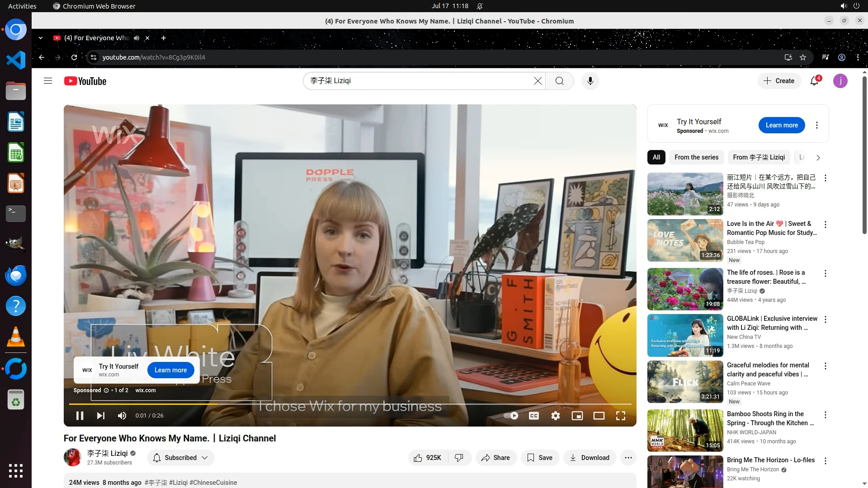Viewport: 868px width, 488px height.
Task: Open more actions ellipsis below video
Action: pos(628,458)
